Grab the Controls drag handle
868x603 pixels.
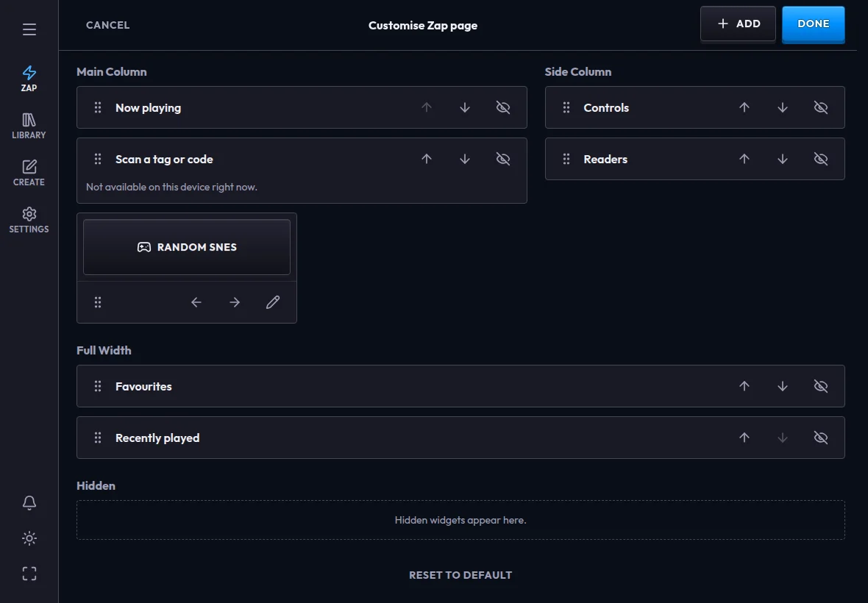(566, 107)
